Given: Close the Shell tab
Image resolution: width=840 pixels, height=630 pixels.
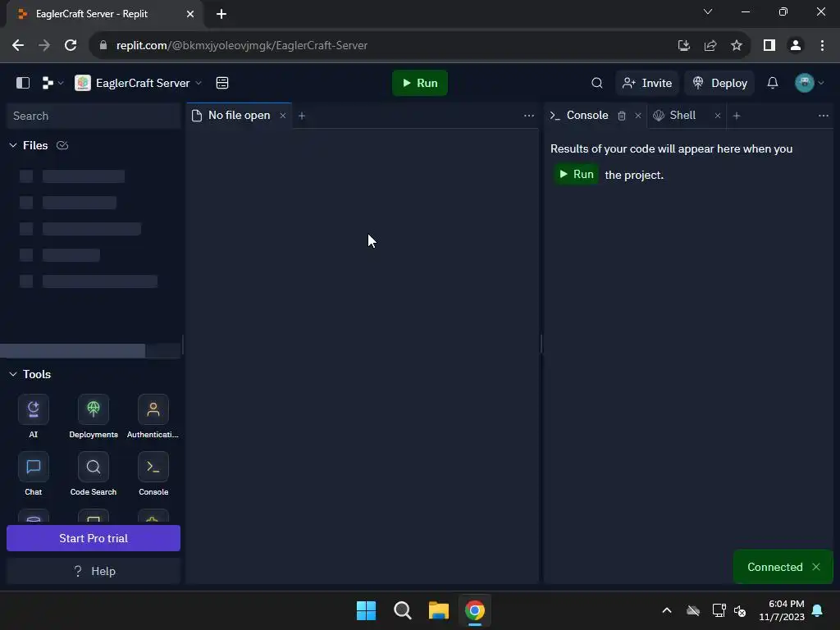Looking at the screenshot, I should click(718, 116).
